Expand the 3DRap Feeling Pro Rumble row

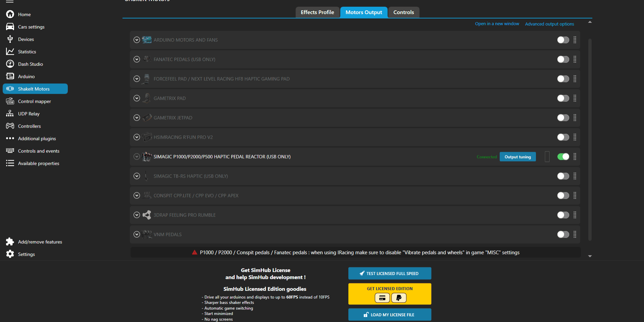point(137,215)
